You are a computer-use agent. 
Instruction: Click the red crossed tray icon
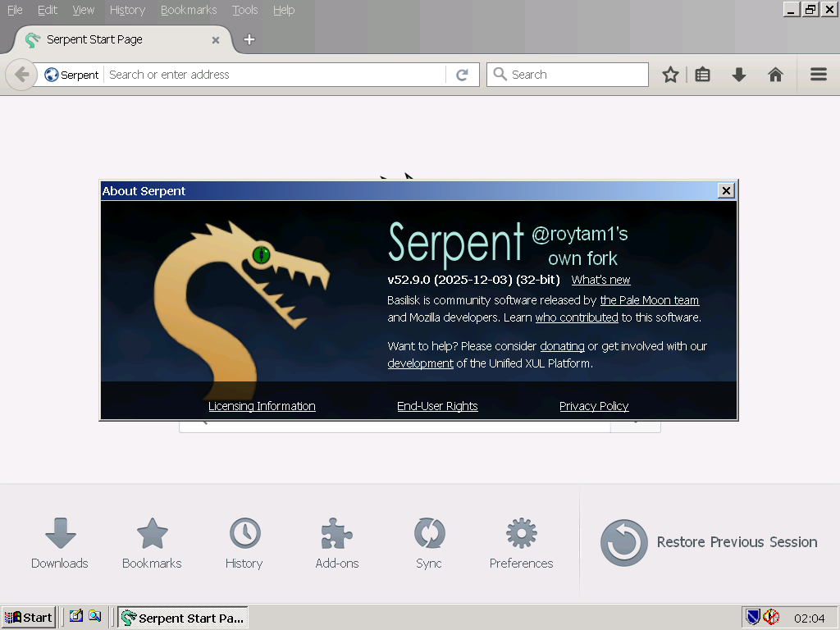coord(771,618)
